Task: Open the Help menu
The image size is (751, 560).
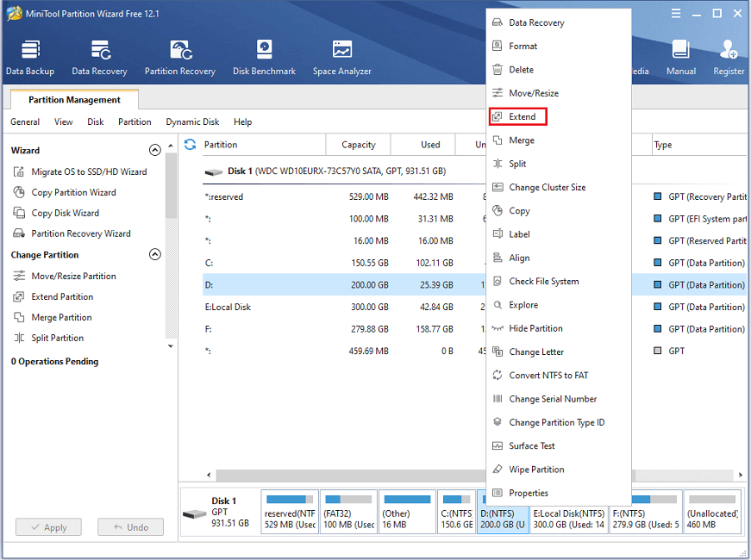Action: point(243,122)
